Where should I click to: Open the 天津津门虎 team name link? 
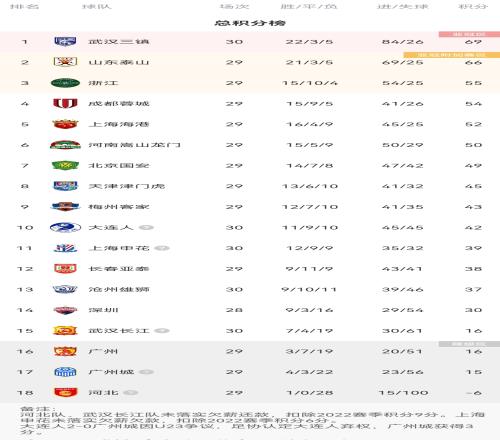point(127,186)
